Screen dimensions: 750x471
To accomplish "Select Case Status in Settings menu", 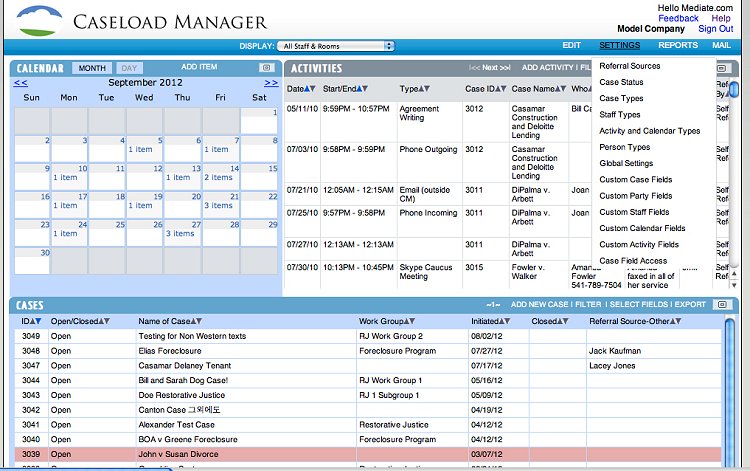I will pyautogui.click(x=621, y=82).
